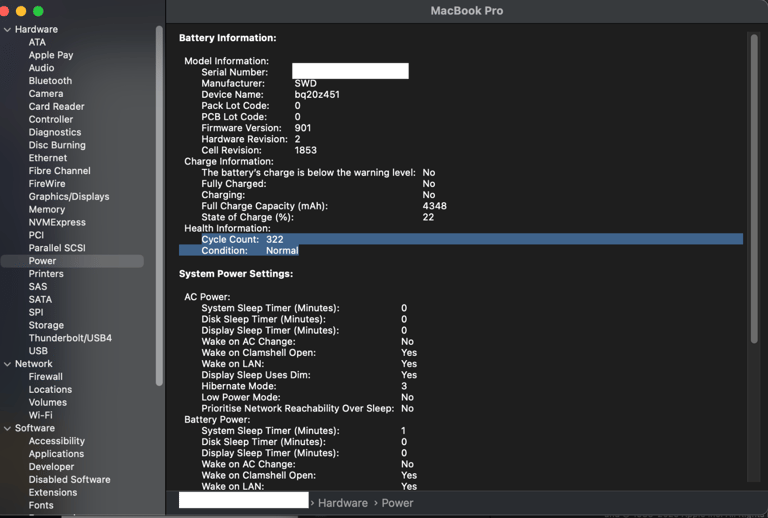Viewport: 768px width, 518px height.
Task: Select Volumes under Network
Action: tap(48, 402)
